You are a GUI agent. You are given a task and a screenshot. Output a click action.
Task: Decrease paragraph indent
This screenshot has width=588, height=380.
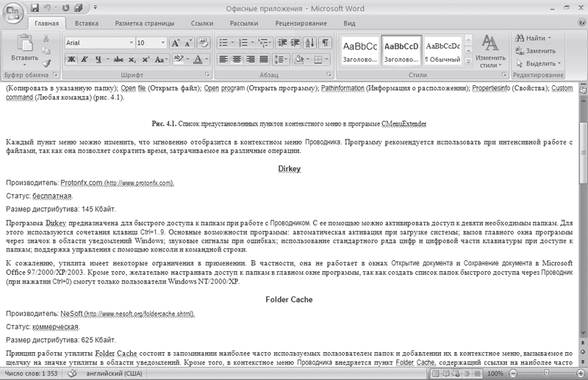282,43
